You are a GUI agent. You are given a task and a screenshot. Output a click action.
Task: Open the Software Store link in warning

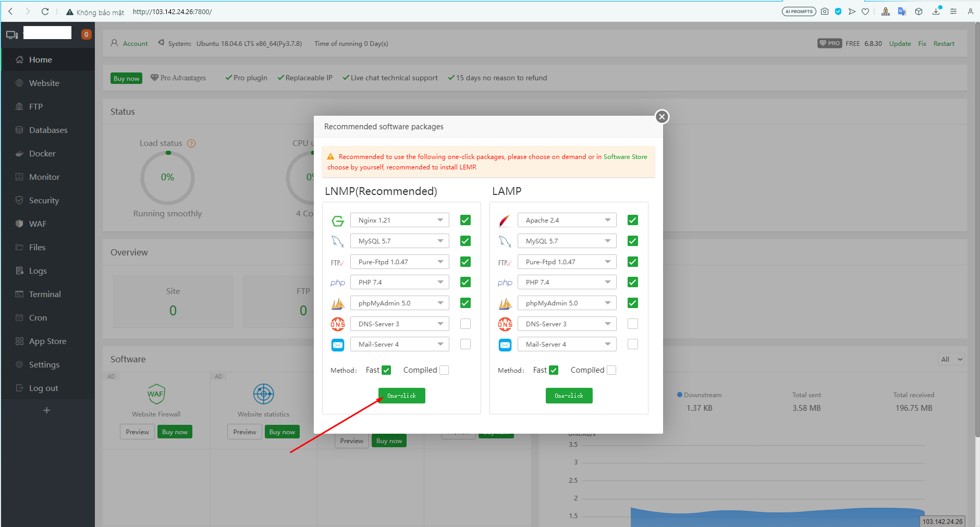pos(626,156)
